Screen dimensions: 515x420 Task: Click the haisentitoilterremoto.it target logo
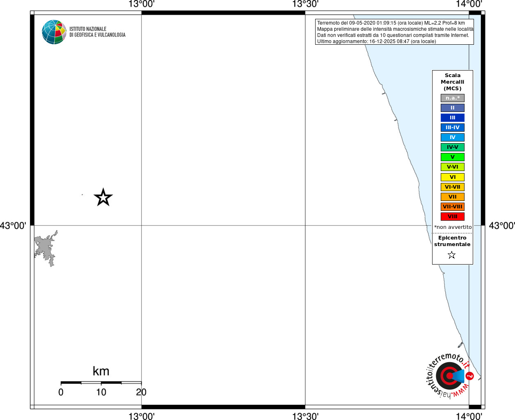450,375
